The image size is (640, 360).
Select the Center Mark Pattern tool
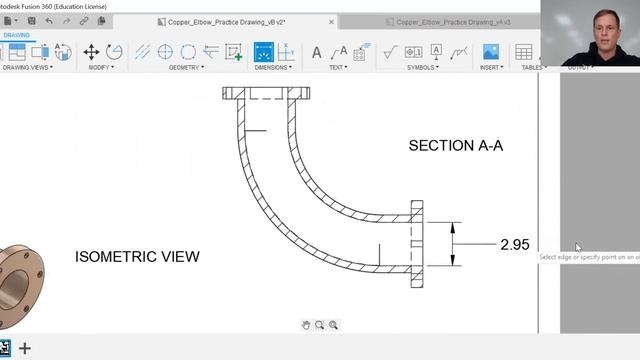click(x=188, y=52)
